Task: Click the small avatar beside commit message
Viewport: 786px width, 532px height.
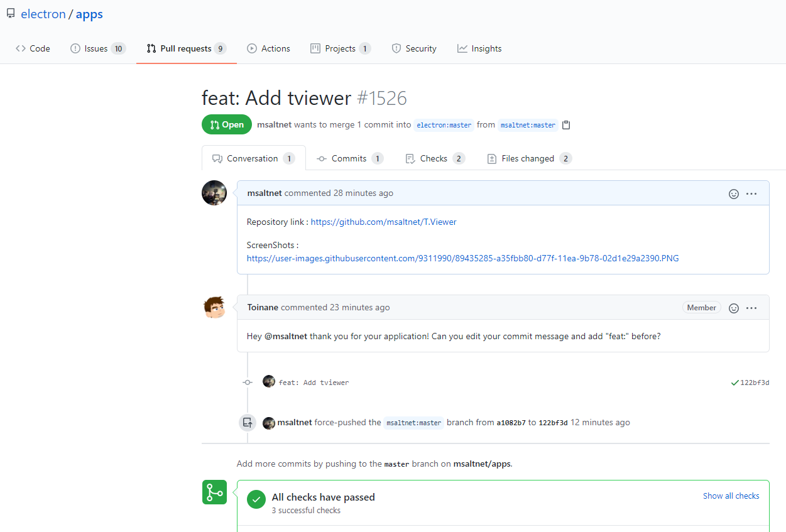Action: coord(269,381)
